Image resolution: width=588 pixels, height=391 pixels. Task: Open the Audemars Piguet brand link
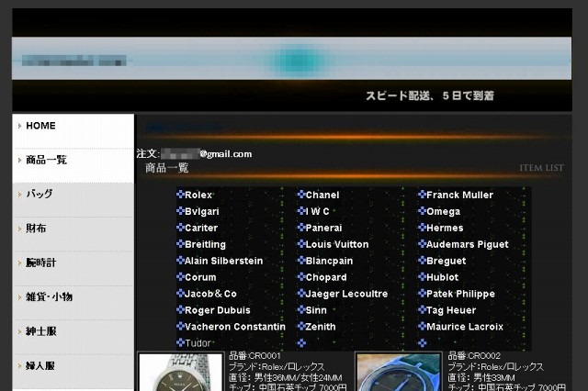(x=467, y=244)
